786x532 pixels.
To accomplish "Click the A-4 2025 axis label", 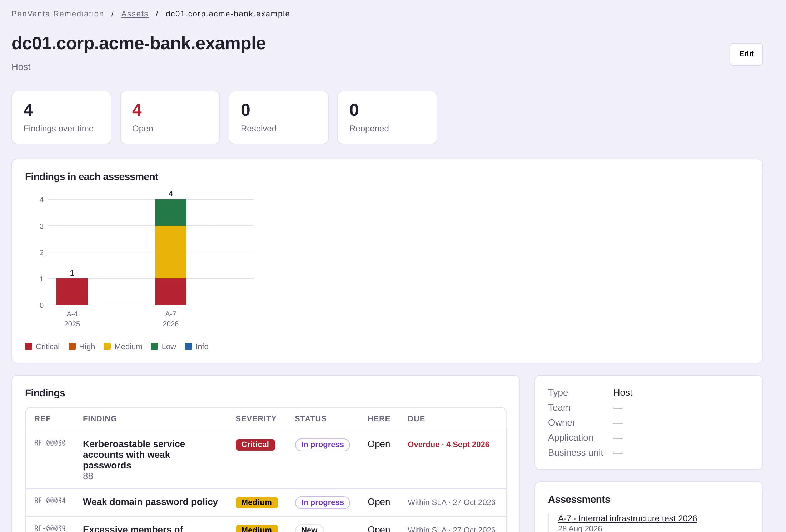I will click(72, 319).
